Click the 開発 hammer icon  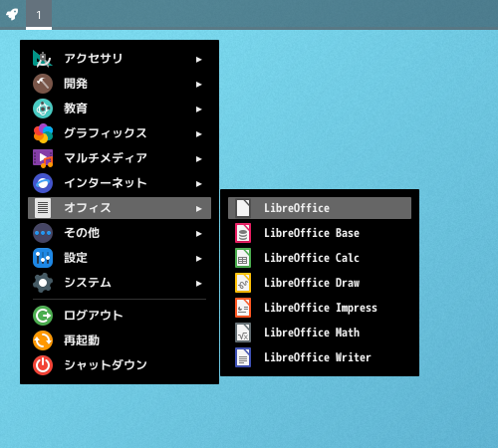pos(43,84)
